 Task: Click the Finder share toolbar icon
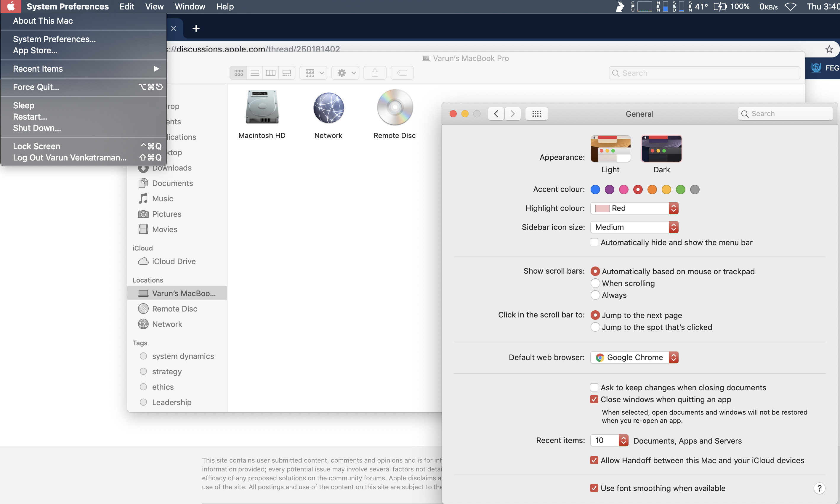coord(375,73)
